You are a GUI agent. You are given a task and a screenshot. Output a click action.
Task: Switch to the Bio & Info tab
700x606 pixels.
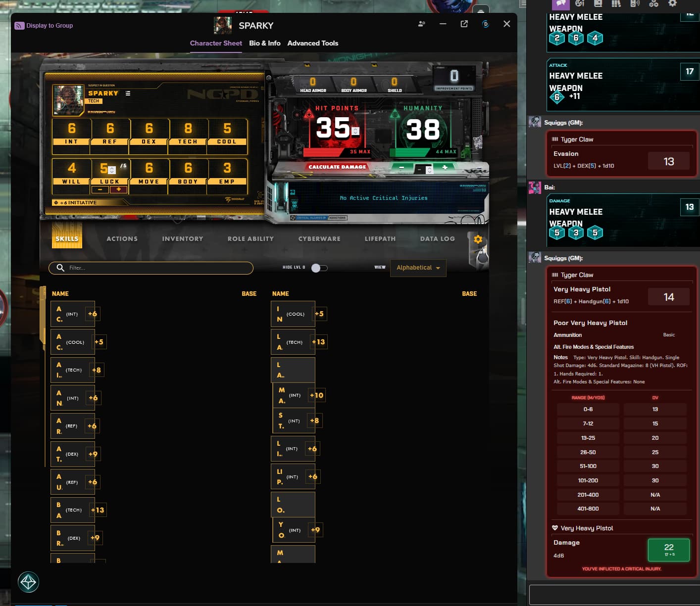[264, 44]
